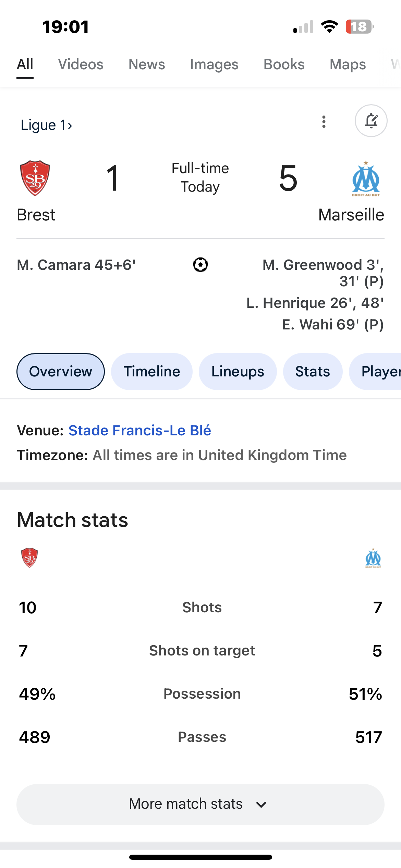Viewport: 401px width, 868px height.
Task: Select the Timeline chip
Action: [152, 372]
